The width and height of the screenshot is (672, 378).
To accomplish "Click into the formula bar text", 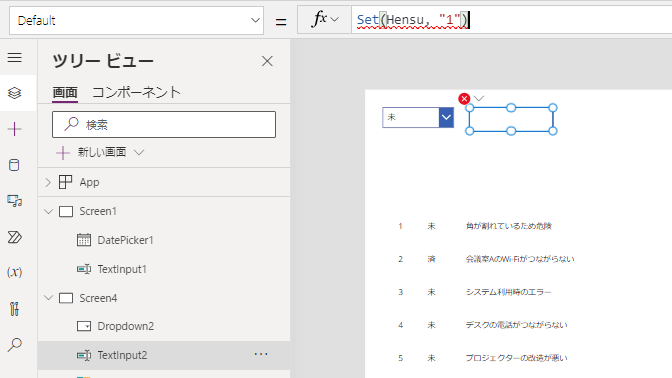I will tap(413, 20).
